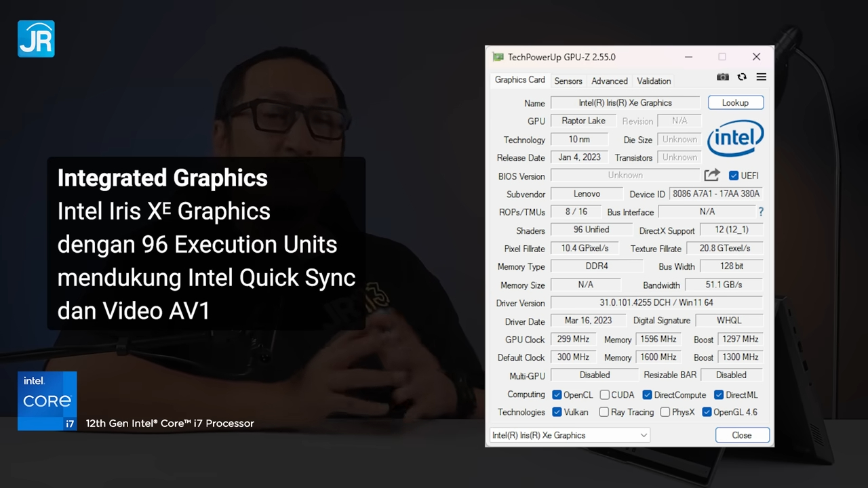
Task: Click the Lookup button
Action: 735,103
